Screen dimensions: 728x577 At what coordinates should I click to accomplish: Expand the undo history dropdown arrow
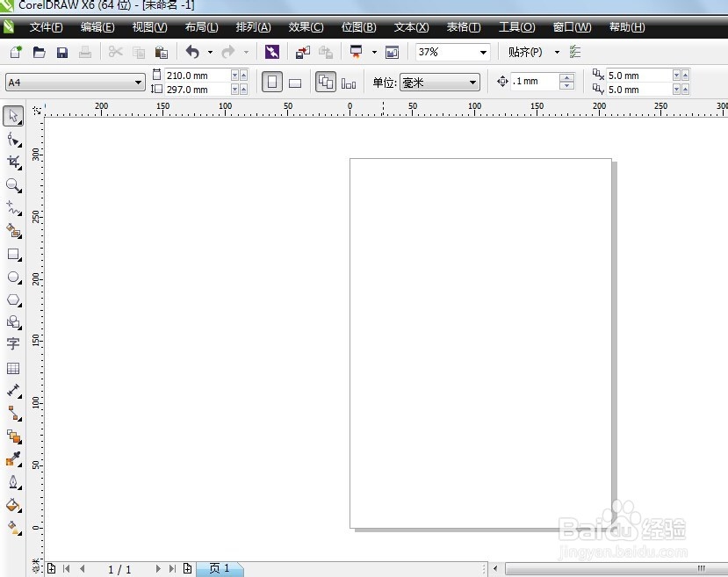click(211, 52)
